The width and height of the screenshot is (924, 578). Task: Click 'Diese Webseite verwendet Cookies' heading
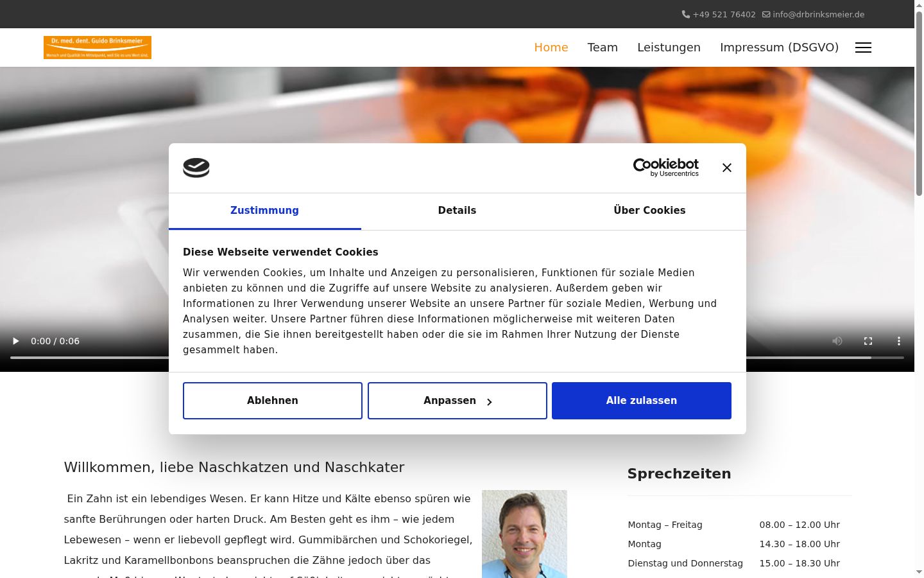(280, 252)
